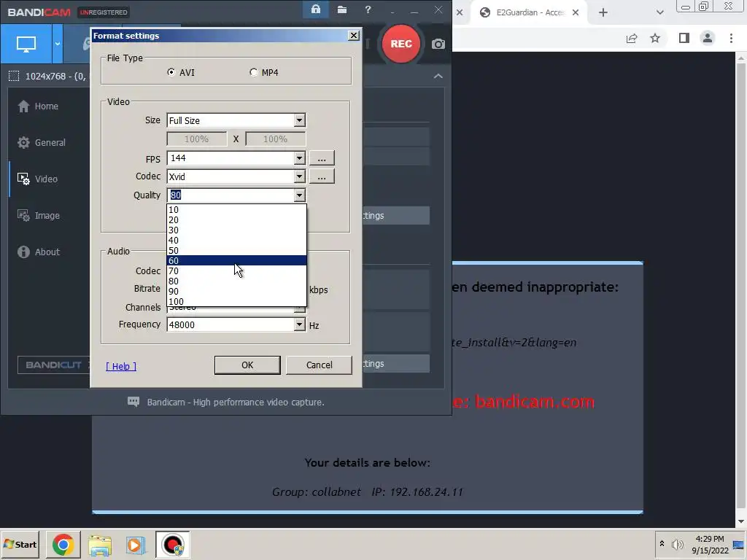This screenshot has width=747, height=560.
Task: Click the FPS more options button
Action: pyautogui.click(x=322, y=158)
